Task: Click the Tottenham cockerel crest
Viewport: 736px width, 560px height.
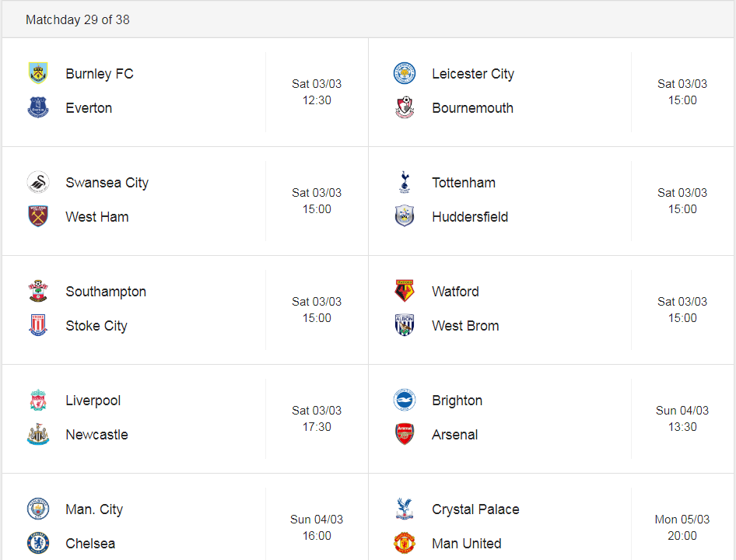Action: tap(404, 182)
